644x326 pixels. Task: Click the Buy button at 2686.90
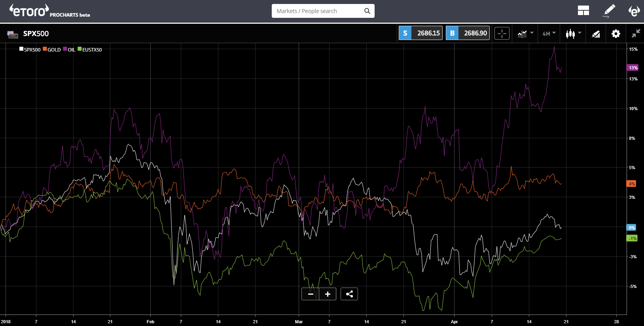[x=468, y=33]
